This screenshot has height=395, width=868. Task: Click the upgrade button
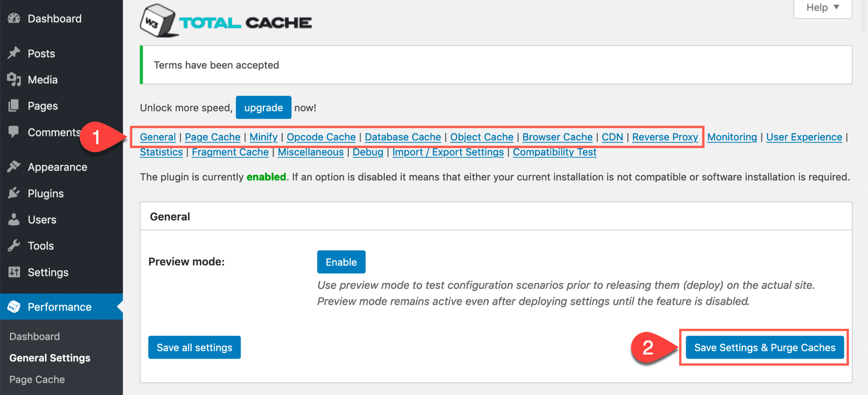[x=263, y=107]
